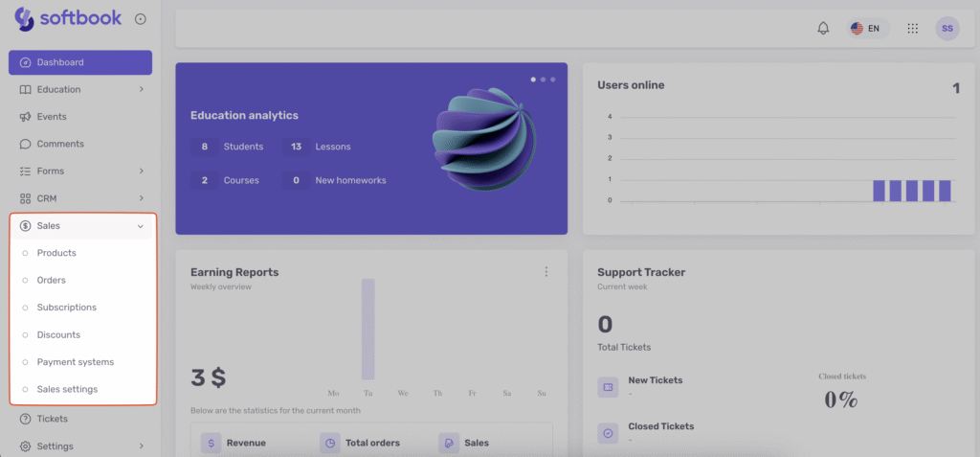Viewport: 980px width, 457px height.
Task: Click the Forms checklist icon
Action: 25,171
